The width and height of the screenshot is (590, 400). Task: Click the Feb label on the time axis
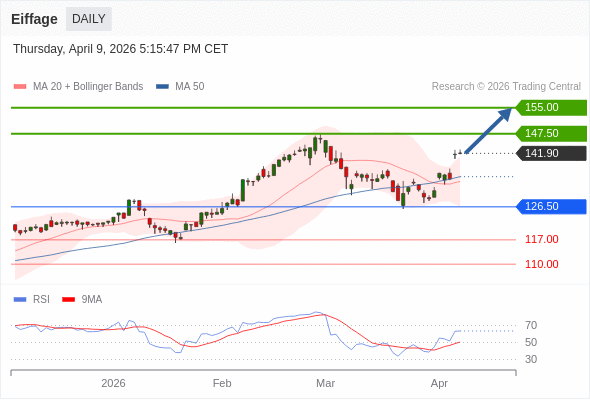[x=222, y=383]
